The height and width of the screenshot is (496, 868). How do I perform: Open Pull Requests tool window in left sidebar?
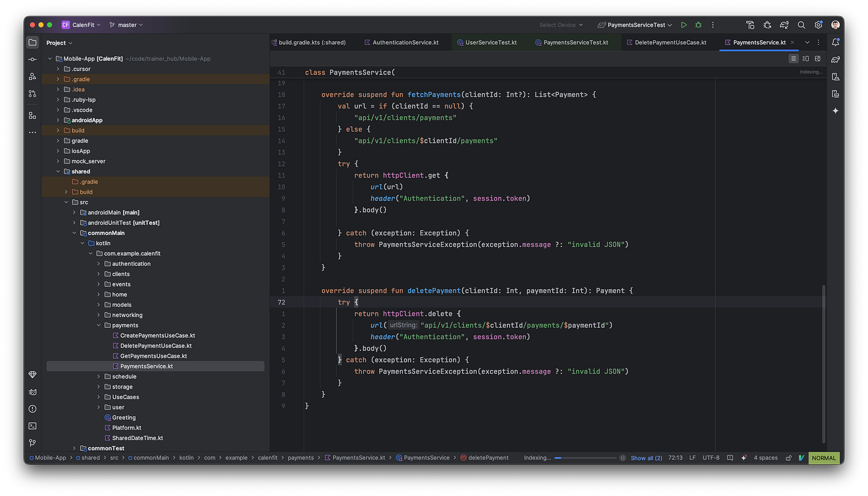click(32, 94)
